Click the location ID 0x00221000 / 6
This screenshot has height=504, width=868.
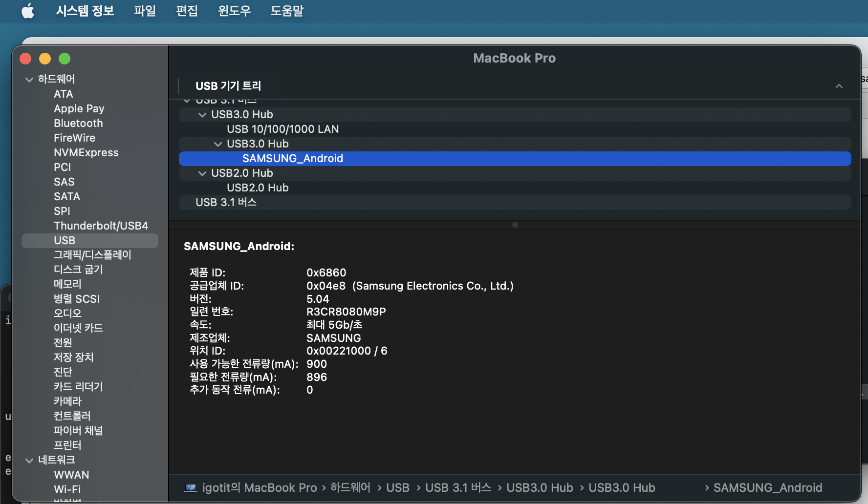347,351
